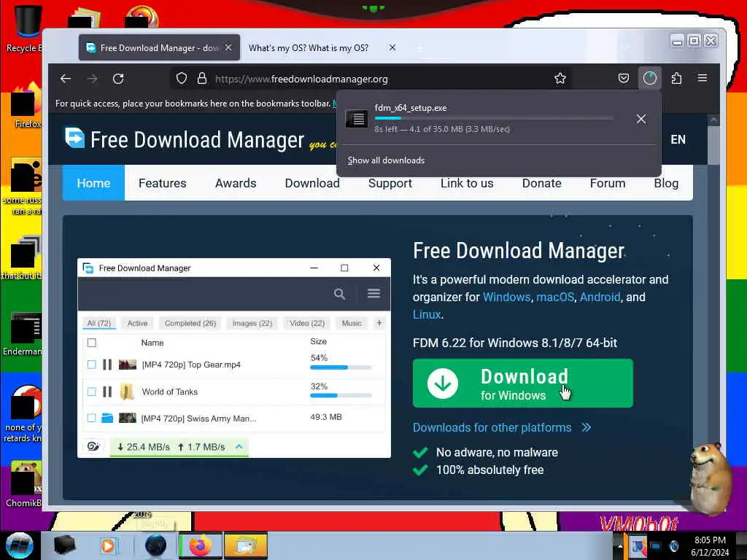This screenshot has height=560, width=747.
Task: Open the file explorer taskbar icon
Action: point(245,545)
